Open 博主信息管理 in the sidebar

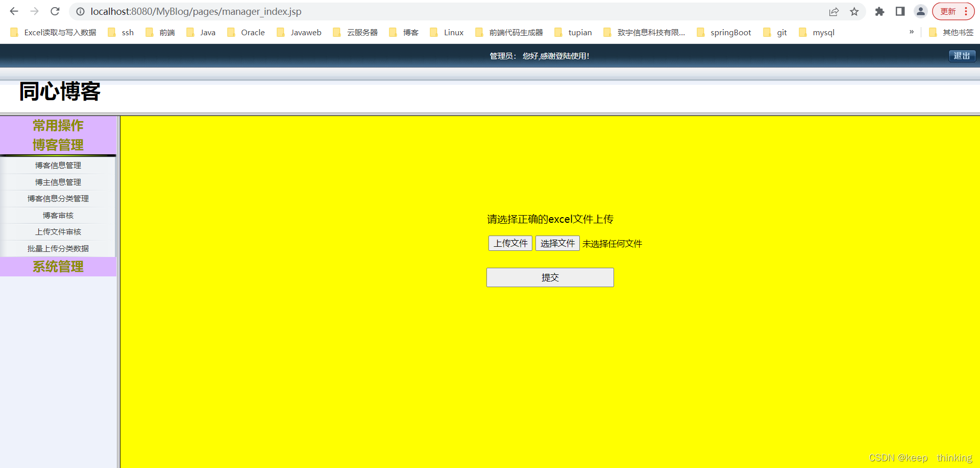(58, 182)
